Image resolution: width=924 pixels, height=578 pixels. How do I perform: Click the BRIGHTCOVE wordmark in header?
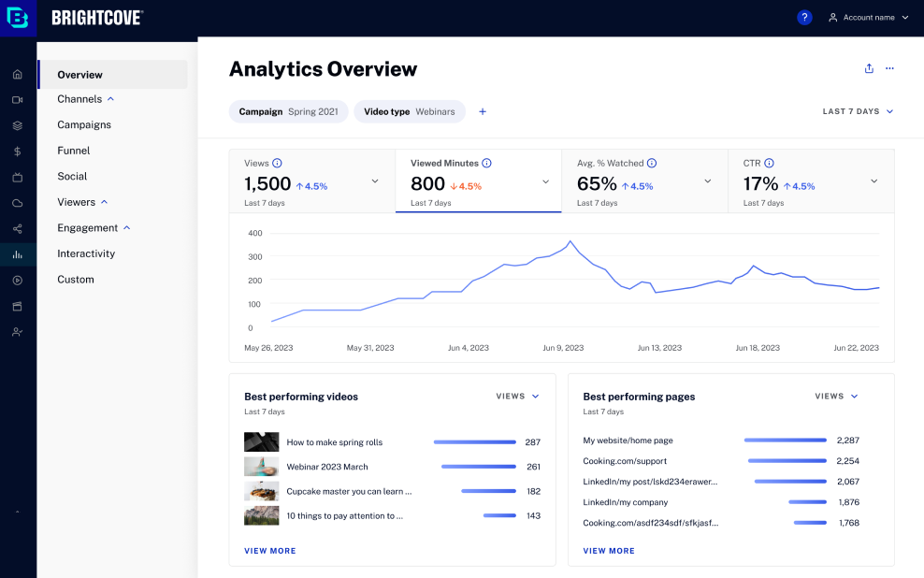(x=97, y=18)
